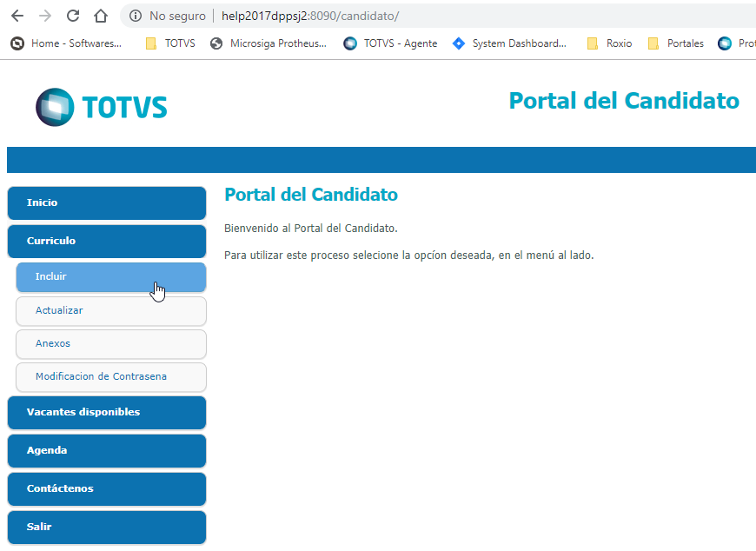Click the browser forward arrow

45,16
